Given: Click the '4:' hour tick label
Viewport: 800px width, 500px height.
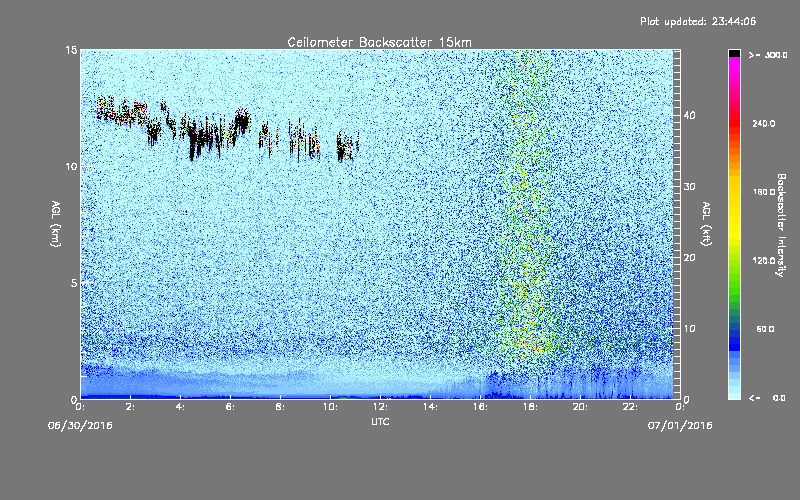Looking at the screenshot, I should (180, 407).
